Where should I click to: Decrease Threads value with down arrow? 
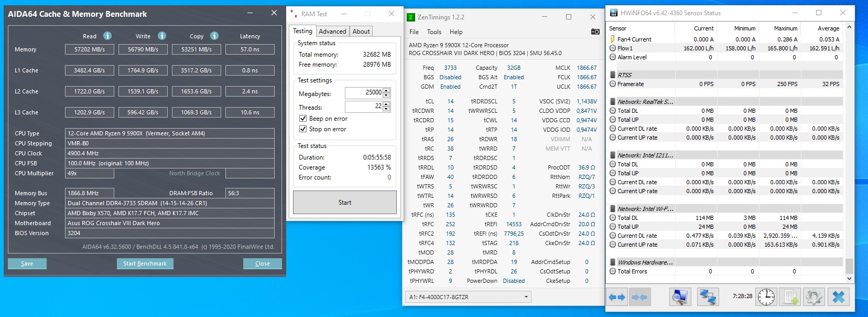pos(386,109)
